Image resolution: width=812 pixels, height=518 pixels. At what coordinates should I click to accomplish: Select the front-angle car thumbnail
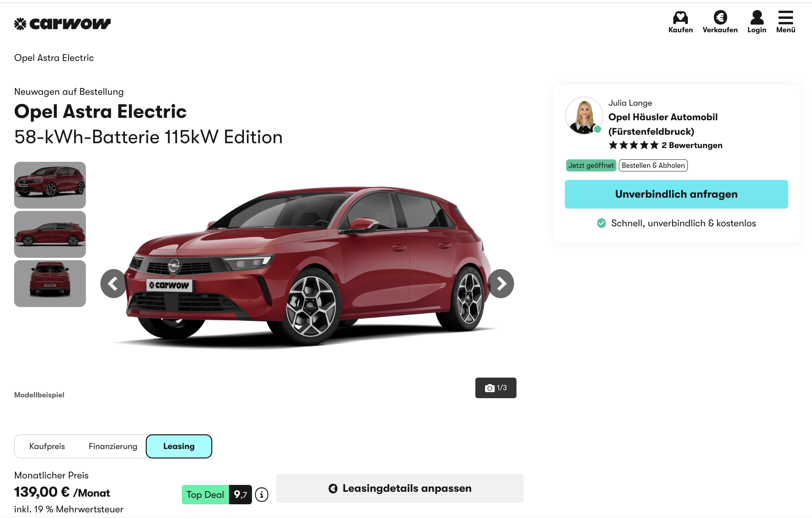[50, 185]
